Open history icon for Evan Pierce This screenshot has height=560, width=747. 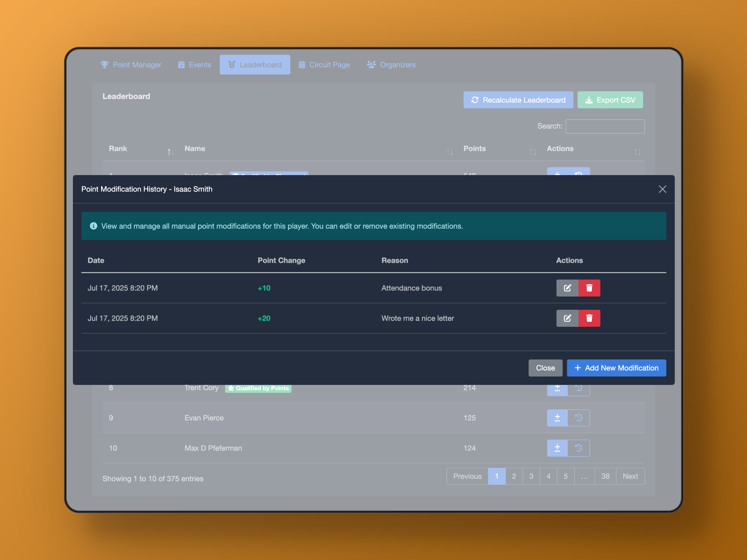point(579,418)
